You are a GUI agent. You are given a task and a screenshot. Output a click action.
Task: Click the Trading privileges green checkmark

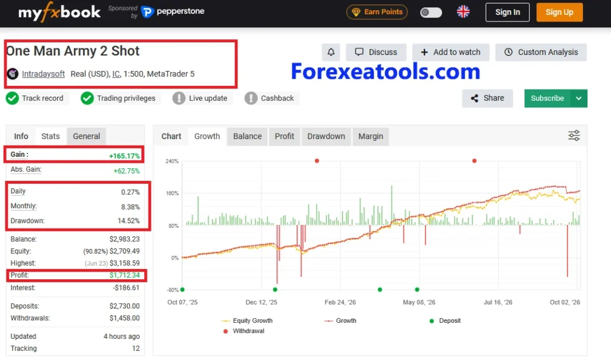pyautogui.click(x=87, y=98)
